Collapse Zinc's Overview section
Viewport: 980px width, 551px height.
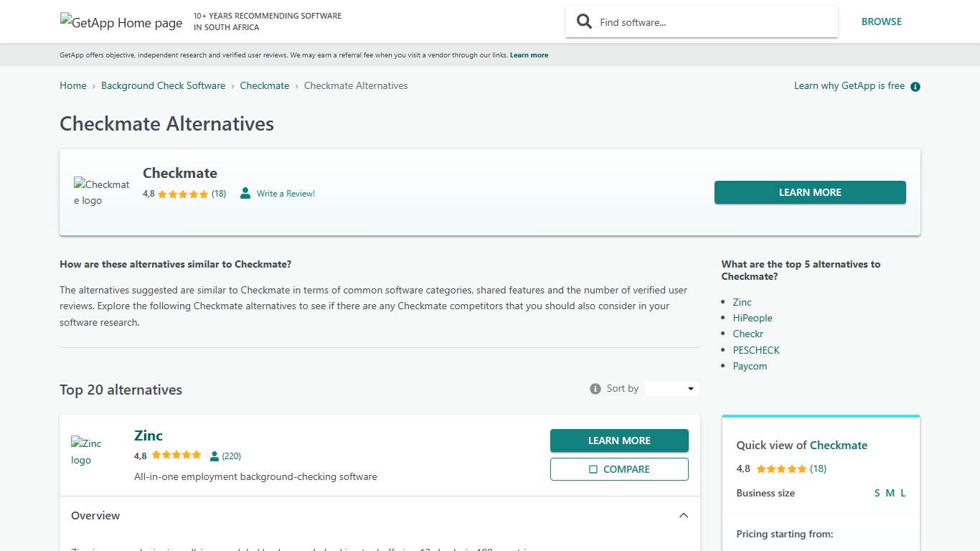point(683,515)
